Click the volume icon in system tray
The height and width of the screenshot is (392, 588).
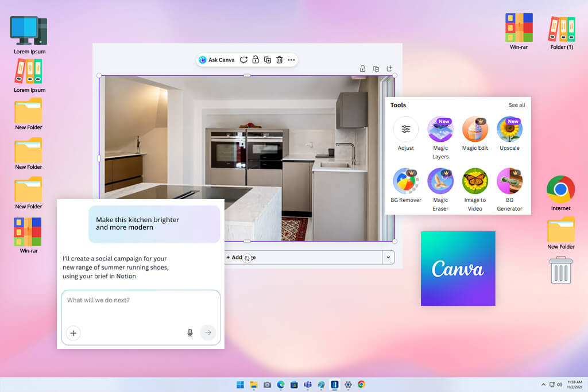[x=559, y=385]
